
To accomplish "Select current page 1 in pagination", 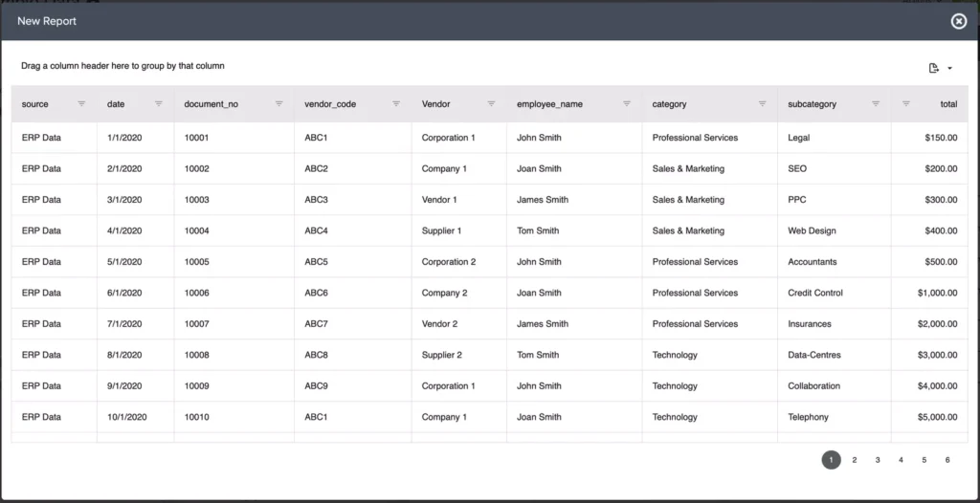I will [x=831, y=460].
